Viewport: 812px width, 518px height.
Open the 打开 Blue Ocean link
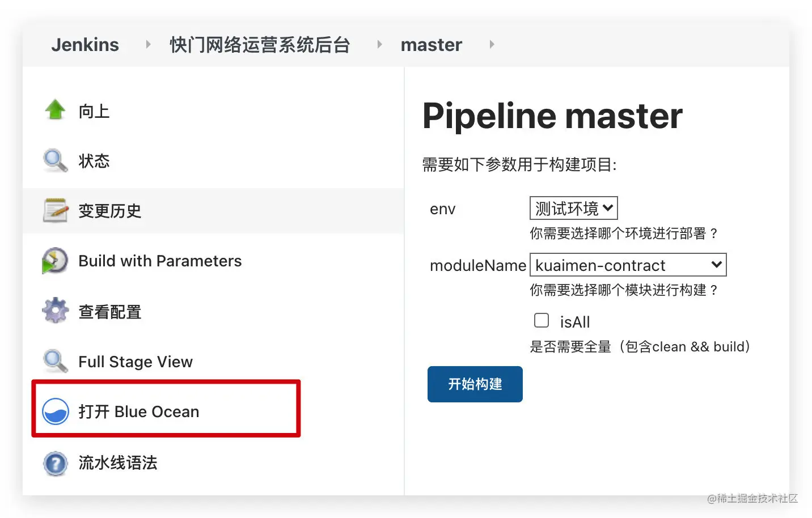[139, 411]
